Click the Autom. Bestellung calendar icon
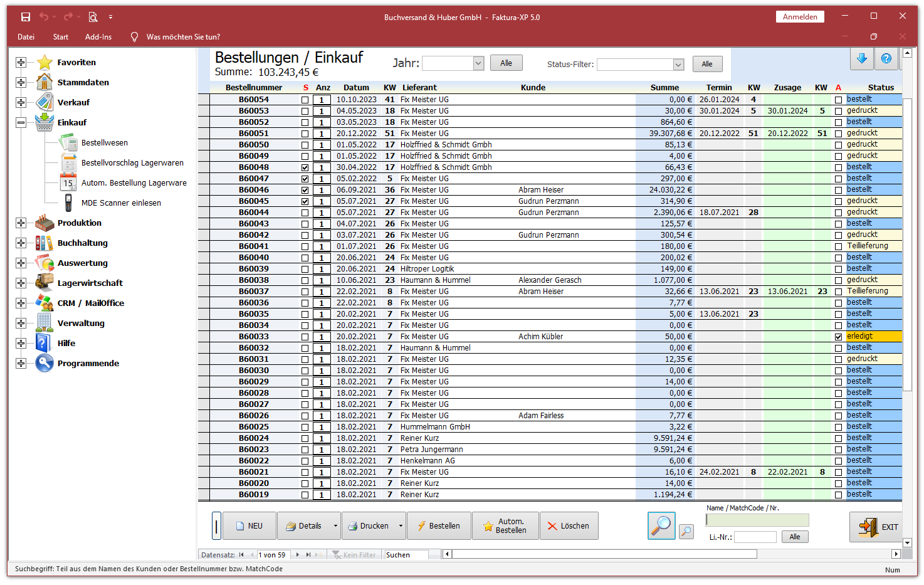The width and height of the screenshot is (924, 585). pos(68,182)
